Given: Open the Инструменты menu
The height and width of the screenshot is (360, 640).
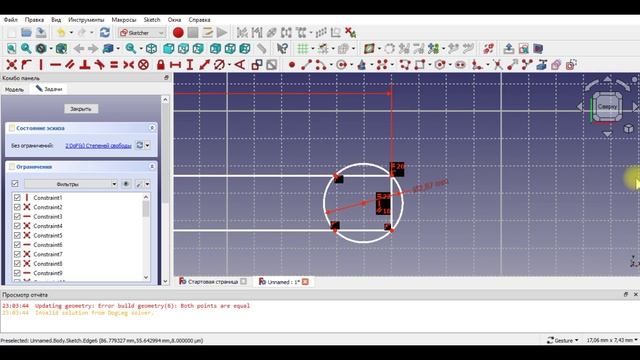Looking at the screenshot, I should [86, 20].
